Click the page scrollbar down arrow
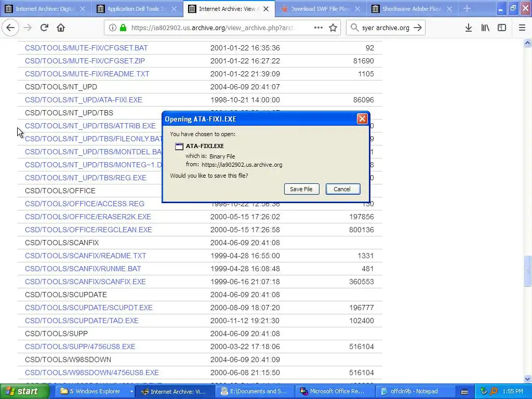The height and width of the screenshot is (399, 532). (527, 379)
